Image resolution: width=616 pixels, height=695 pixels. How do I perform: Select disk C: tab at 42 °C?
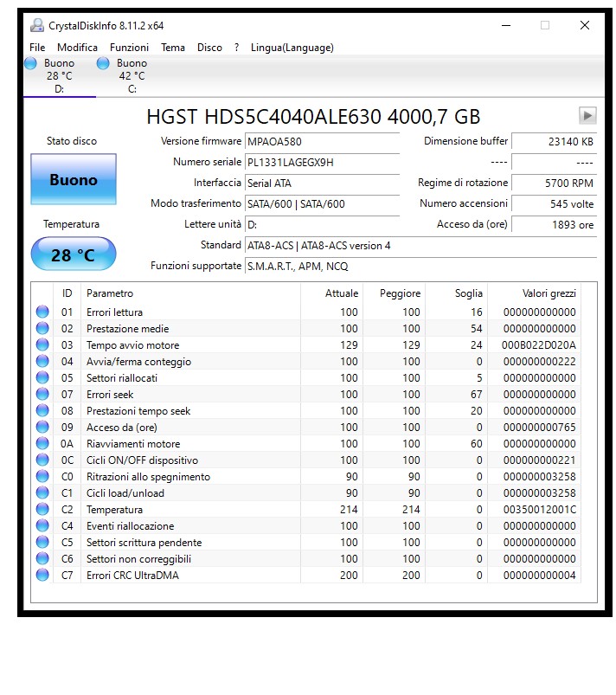pyautogui.click(x=132, y=76)
